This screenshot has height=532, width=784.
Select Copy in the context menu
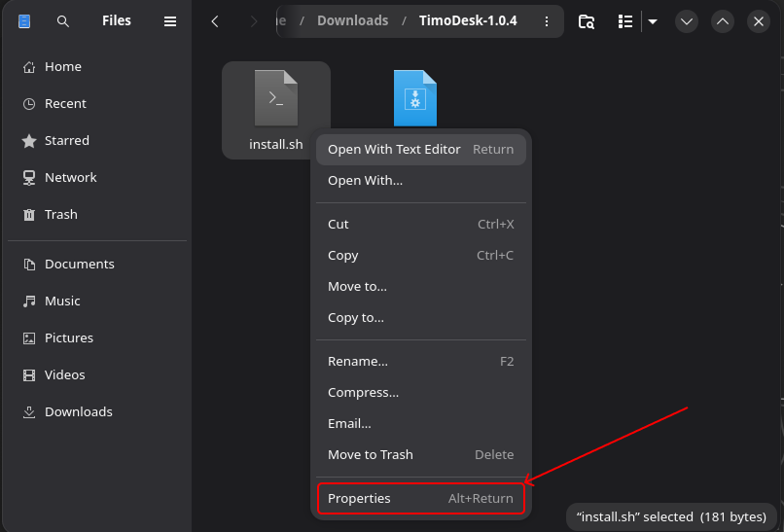[421, 256]
